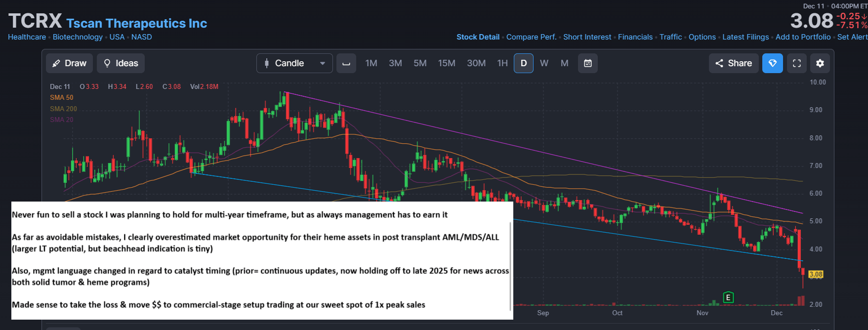Open the Ideas panel
The height and width of the screenshot is (330, 868).
coord(121,63)
